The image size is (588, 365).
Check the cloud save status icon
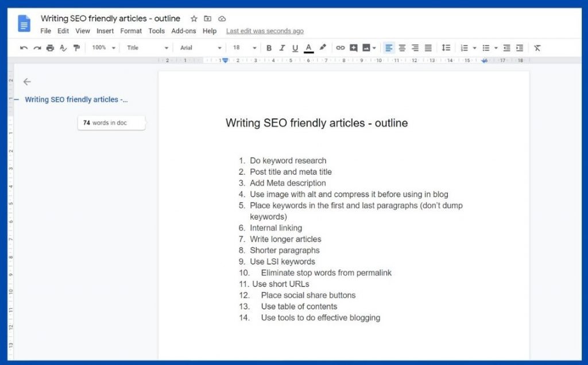coord(222,19)
